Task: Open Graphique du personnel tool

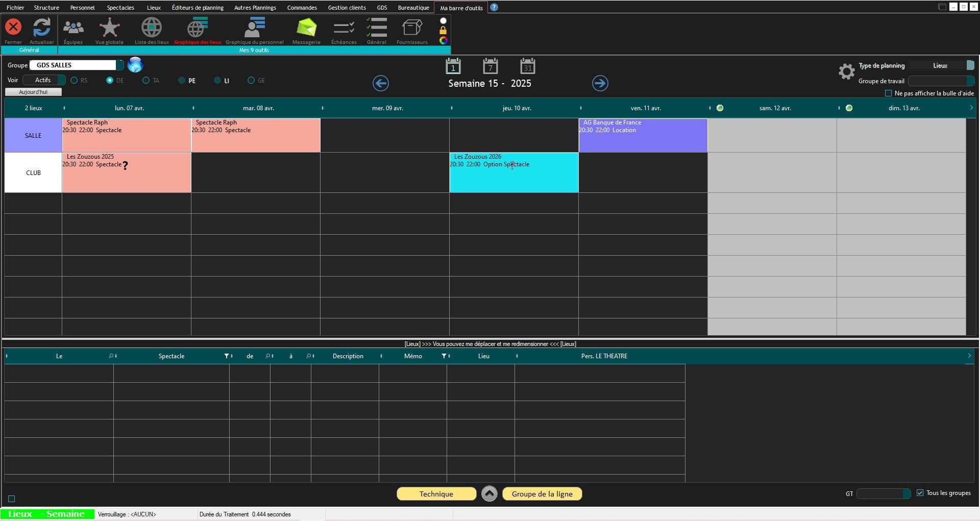Action: pos(254,28)
